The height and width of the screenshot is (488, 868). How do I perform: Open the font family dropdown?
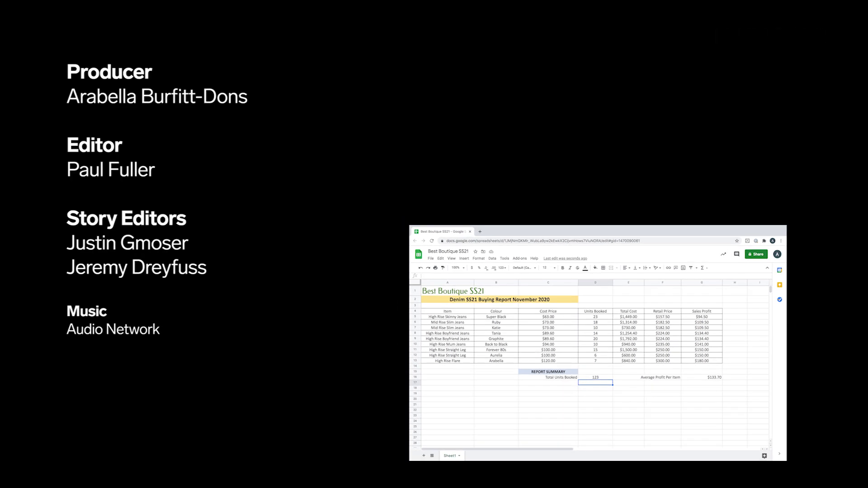tap(524, 268)
